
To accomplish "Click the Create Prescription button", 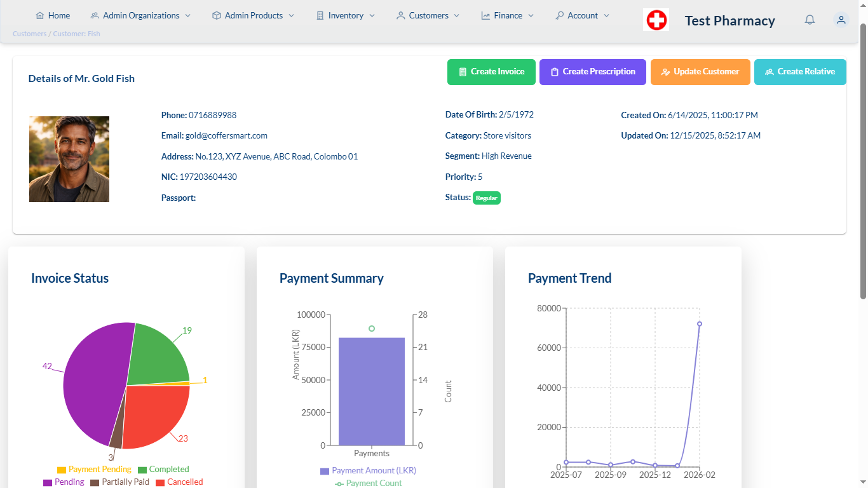I will point(593,72).
